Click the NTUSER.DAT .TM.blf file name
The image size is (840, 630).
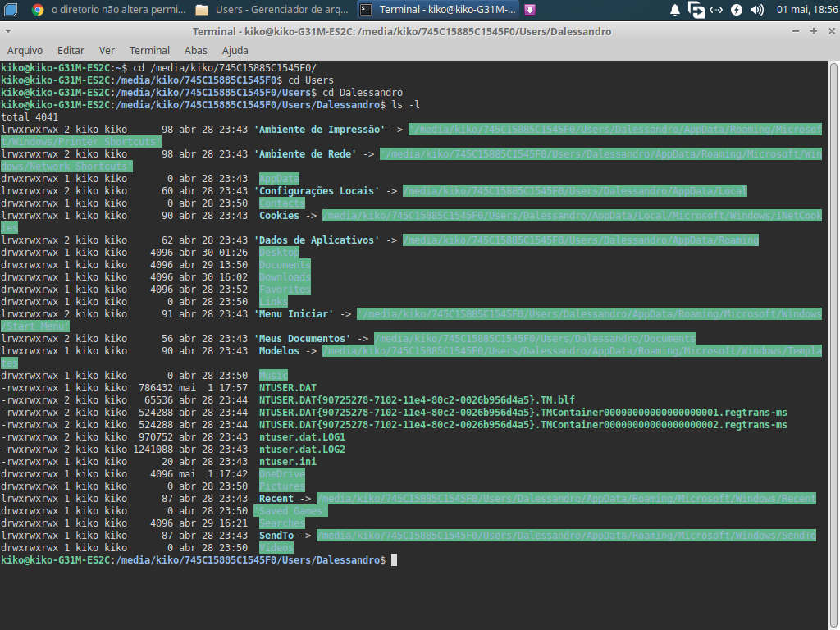pyautogui.click(x=417, y=400)
